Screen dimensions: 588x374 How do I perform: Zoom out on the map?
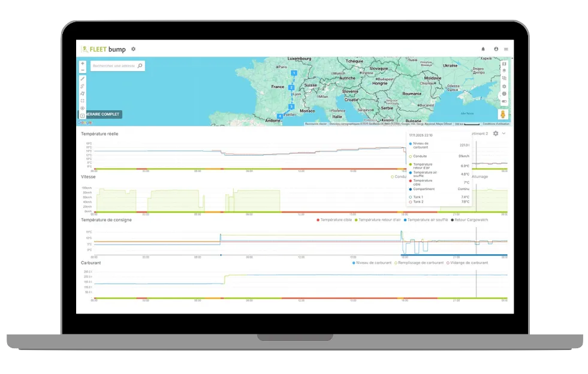83,70
